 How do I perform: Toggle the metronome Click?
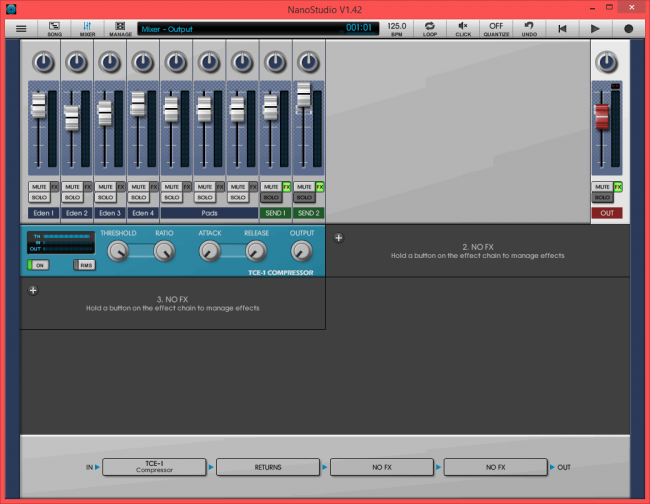click(463, 28)
